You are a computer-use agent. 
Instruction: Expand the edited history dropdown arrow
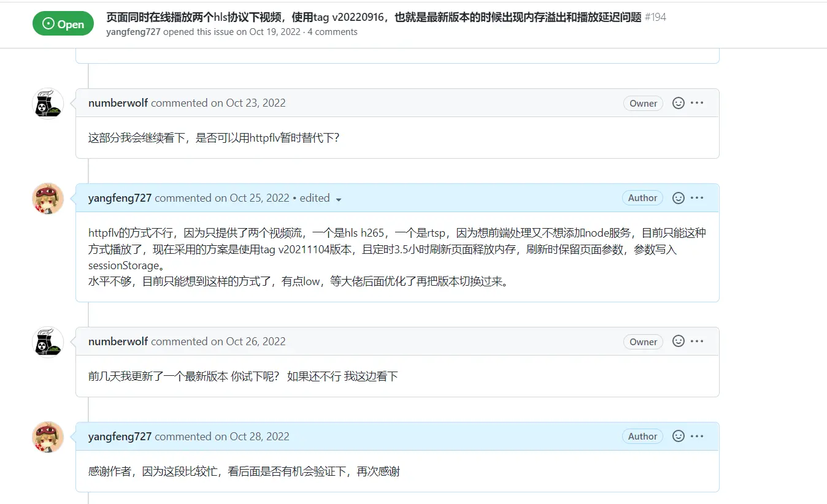tap(339, 199)
